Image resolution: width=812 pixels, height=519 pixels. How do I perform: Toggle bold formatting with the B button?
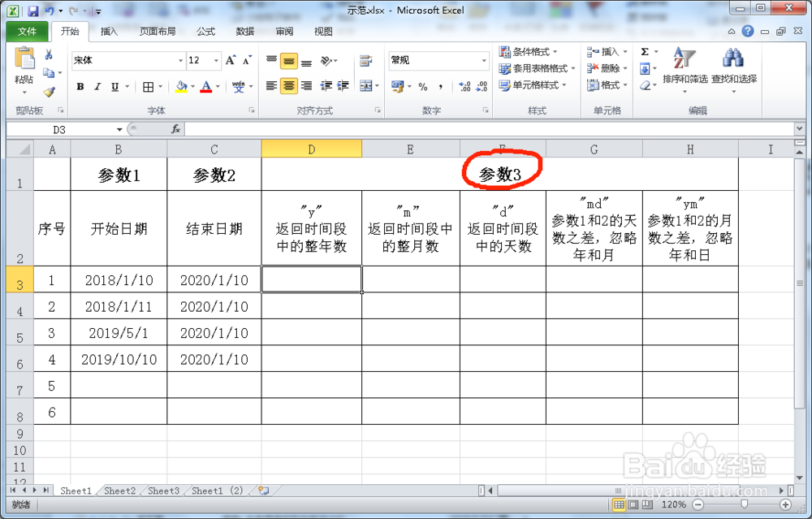tap(80, 86)
